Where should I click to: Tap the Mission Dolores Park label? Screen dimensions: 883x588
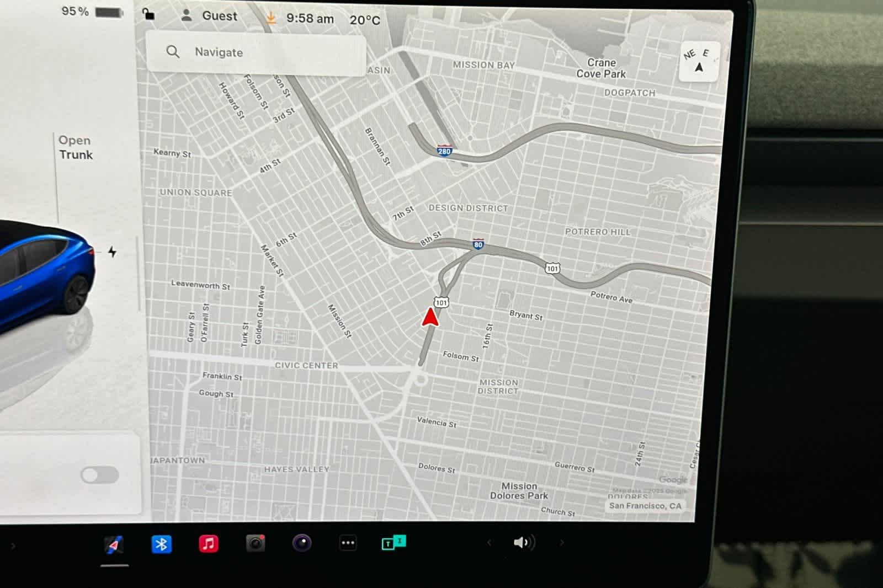(x=519, y=490)
